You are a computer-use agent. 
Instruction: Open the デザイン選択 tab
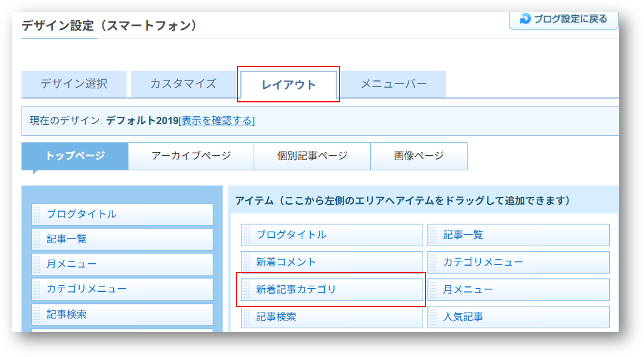[74, 84]
